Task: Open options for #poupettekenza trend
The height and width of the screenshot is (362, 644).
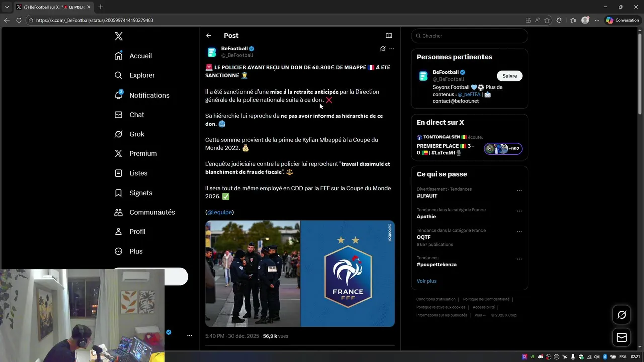Action: pyautogui.click(x=519, y=259)
